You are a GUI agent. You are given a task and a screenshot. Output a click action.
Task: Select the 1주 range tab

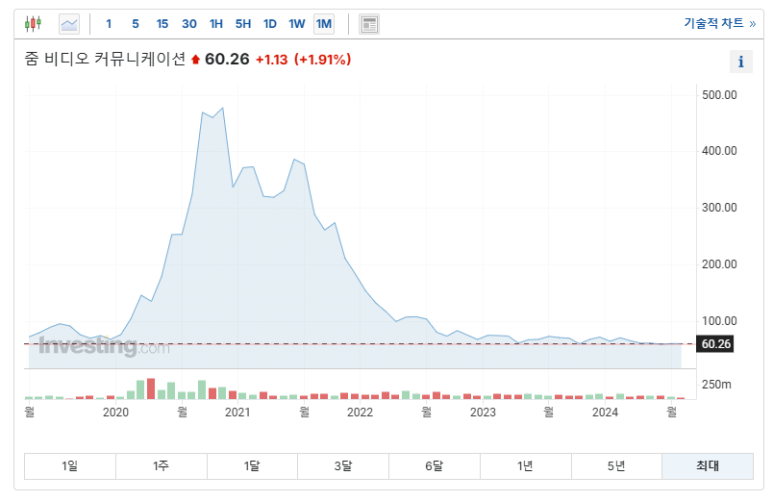click(161, 466)
